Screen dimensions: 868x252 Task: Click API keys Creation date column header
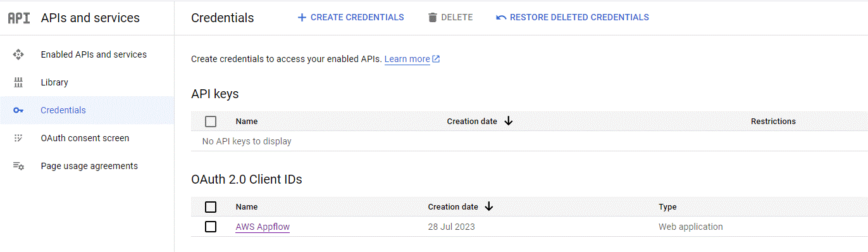coord(472,122)
